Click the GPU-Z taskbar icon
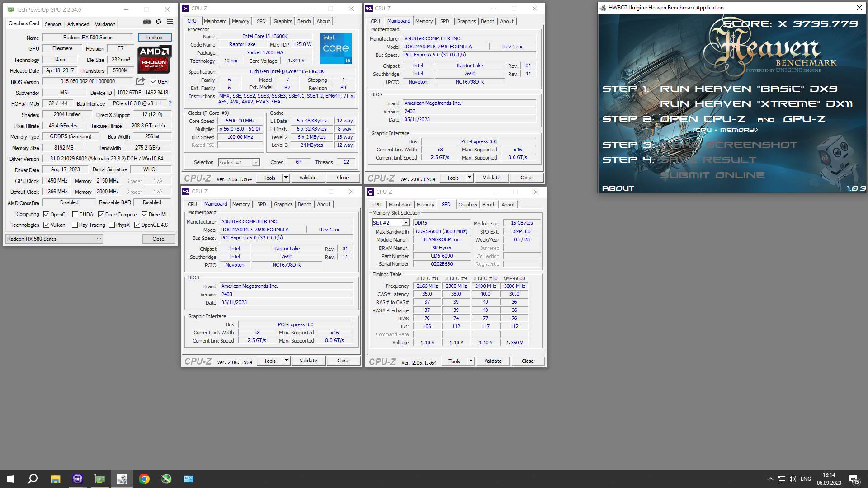Image resolution: width=868 pixels, height=488 pixels. click(x=99, y=479)
